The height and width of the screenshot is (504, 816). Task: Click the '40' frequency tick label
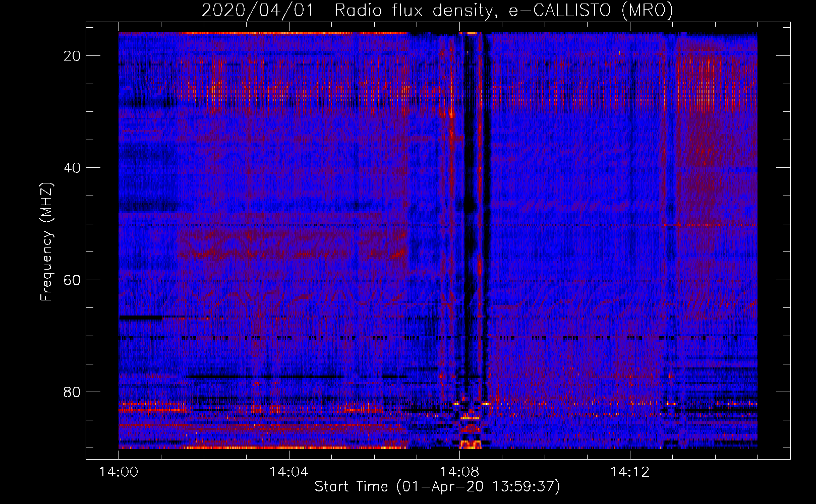point(72,168)
